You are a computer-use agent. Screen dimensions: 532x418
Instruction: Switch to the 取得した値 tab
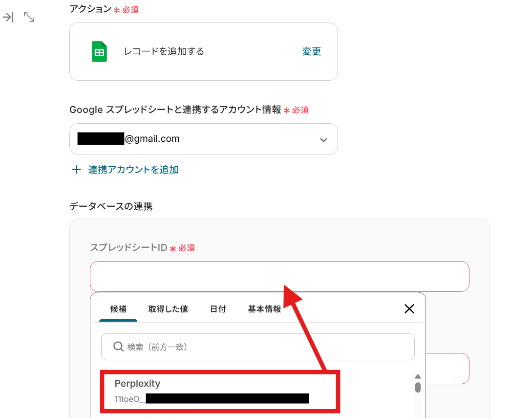click(168, 309)
